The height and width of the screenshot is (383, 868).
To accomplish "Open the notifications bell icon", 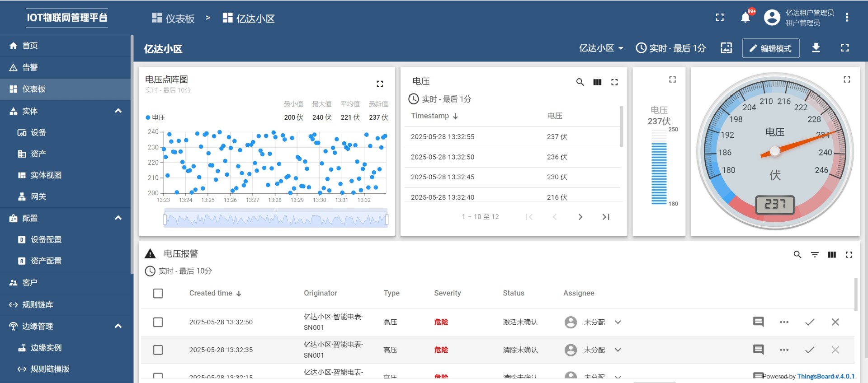I will pos(745,18).
